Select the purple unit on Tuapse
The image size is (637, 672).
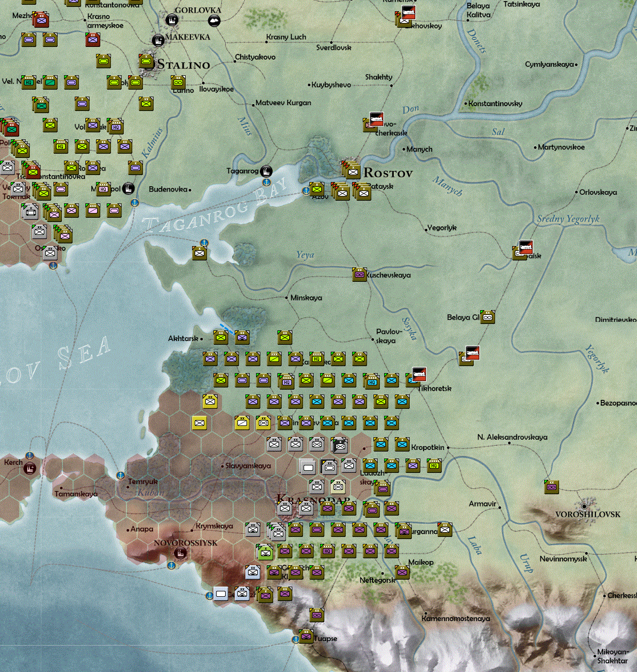[x=306, y=636]
